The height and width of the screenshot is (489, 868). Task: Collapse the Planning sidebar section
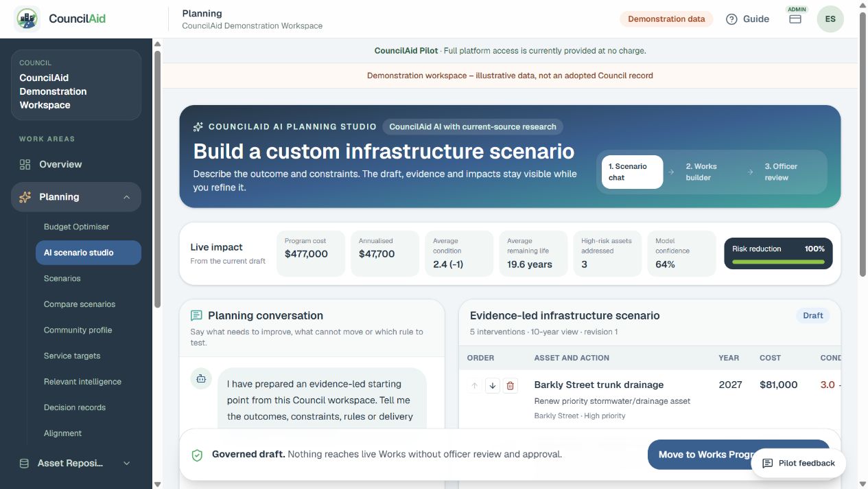coord(126,197)
